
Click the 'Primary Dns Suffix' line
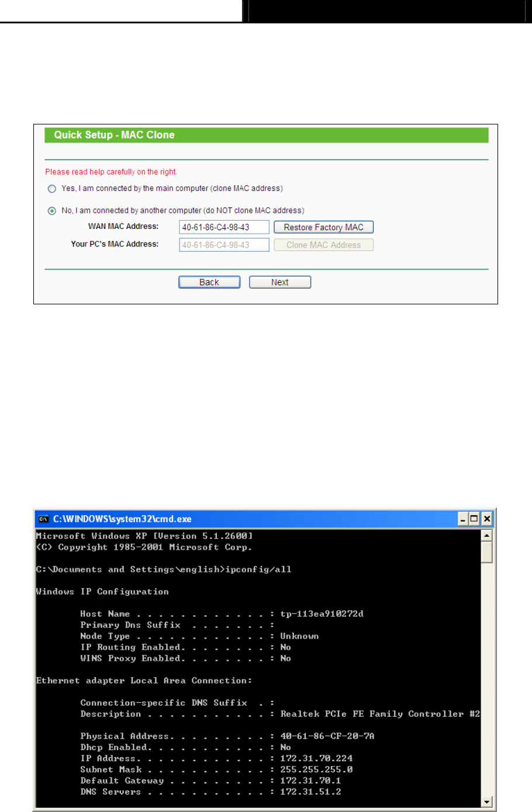[x=178, y=625]
